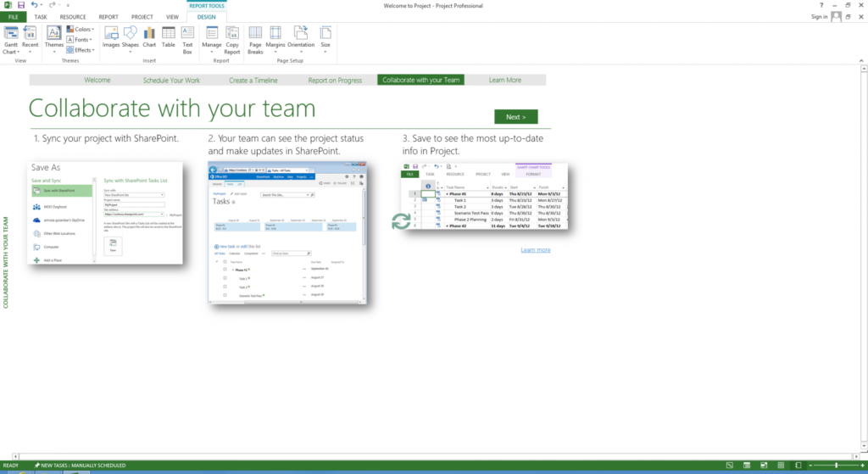The width and height of the screenshot is (868, 474).
Task: Click the green sync arrows image
Action: pyautogui.click(x=401, y=221)
